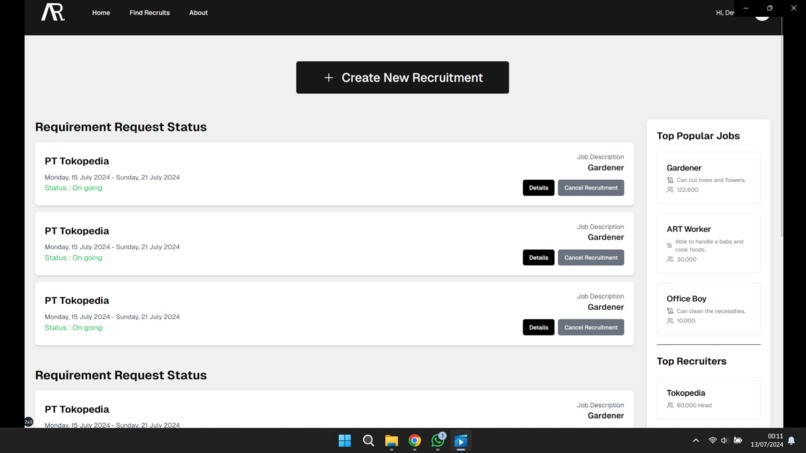Click the battery tray icon
Screen dimensions: 806x453
click(x=738, y=440)
